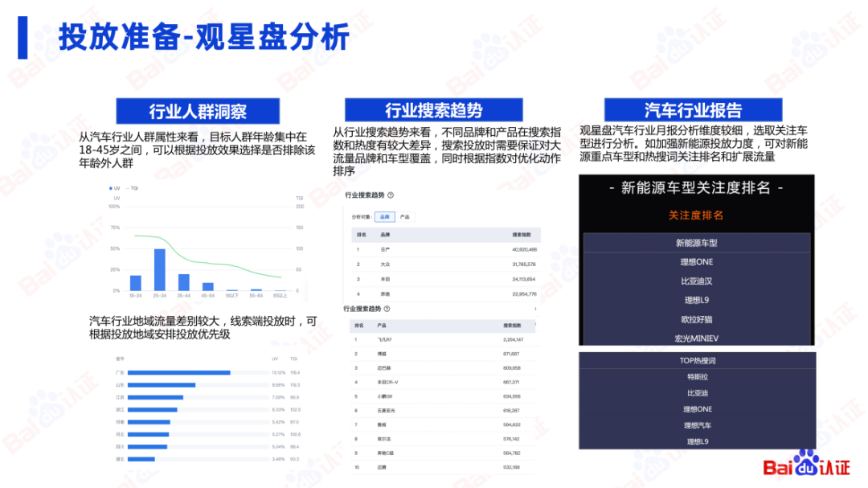Click the 小鹏G9 product row
Image resolution: width=868 pixels, height=488 pixels.
(x=444, y=396)
